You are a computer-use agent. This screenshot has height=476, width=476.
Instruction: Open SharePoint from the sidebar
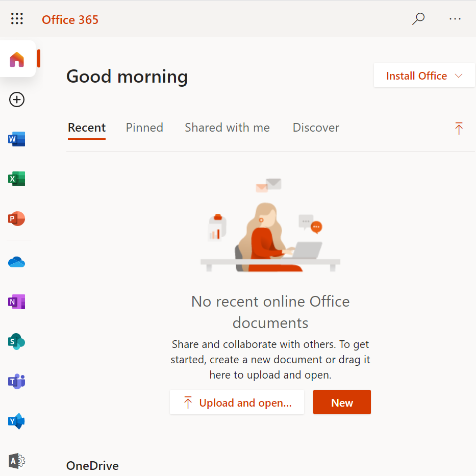(17, 341)
